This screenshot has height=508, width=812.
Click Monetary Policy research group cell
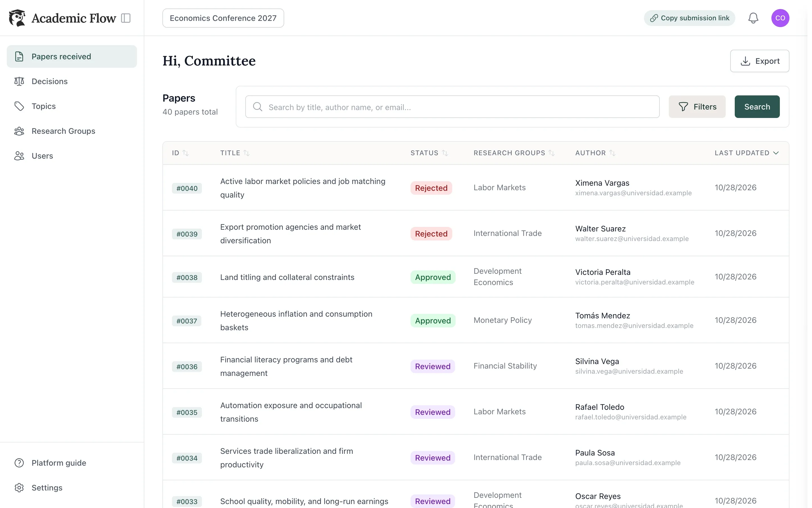click(503, 320)
